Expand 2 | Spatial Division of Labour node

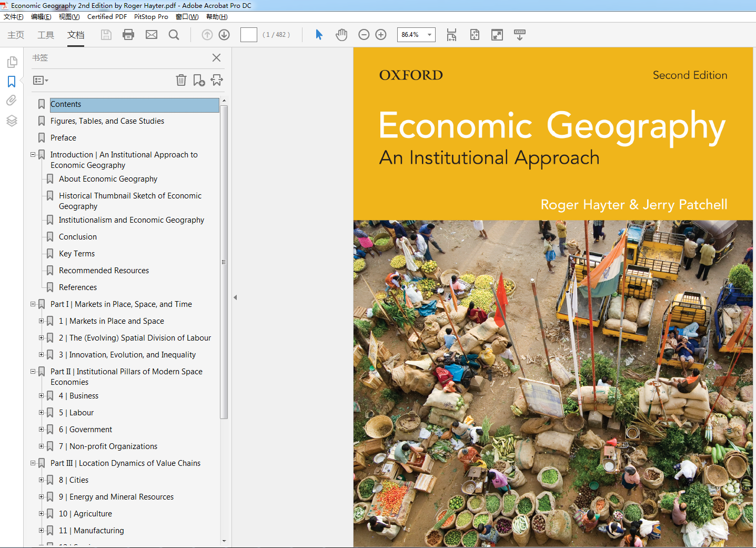(42, 338)
